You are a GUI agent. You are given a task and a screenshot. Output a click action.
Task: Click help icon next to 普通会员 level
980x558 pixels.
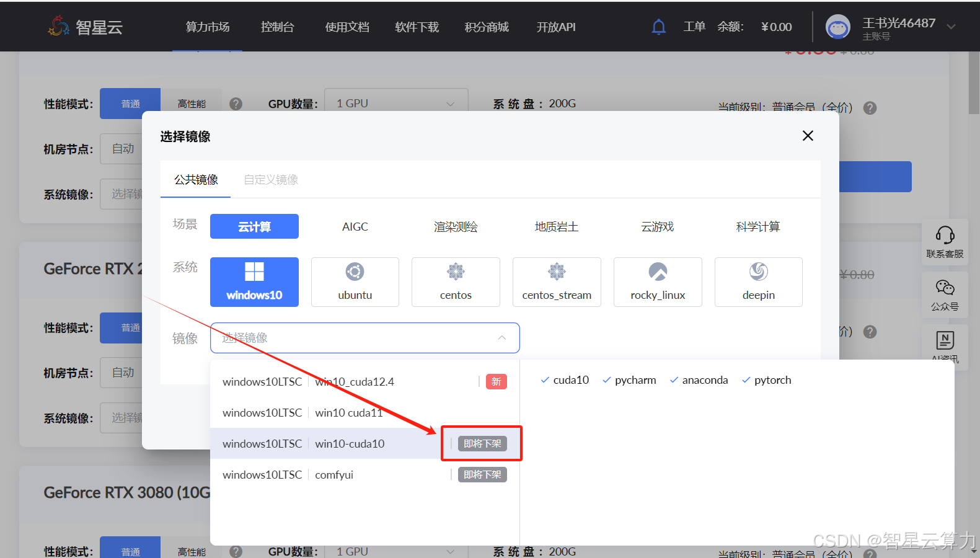coord(870,108)
